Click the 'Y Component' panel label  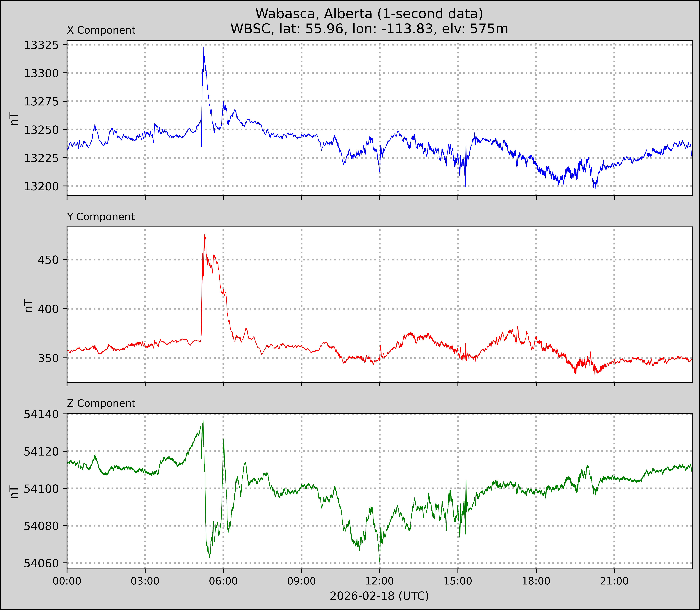pos(101,217)
